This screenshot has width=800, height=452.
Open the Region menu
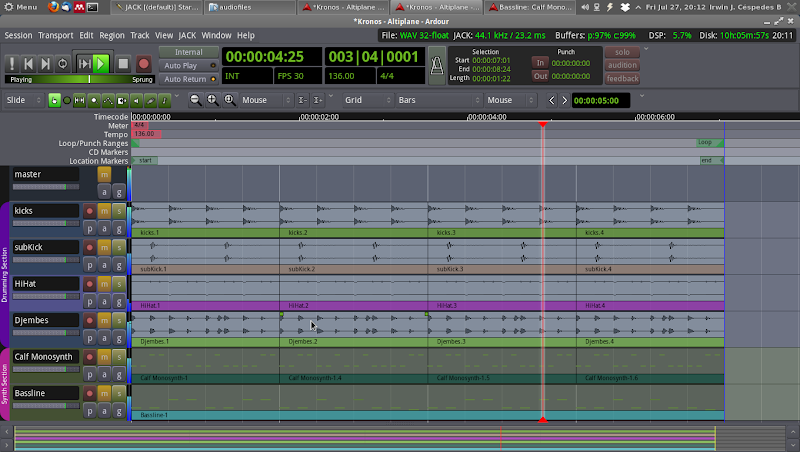click(112, 35)
